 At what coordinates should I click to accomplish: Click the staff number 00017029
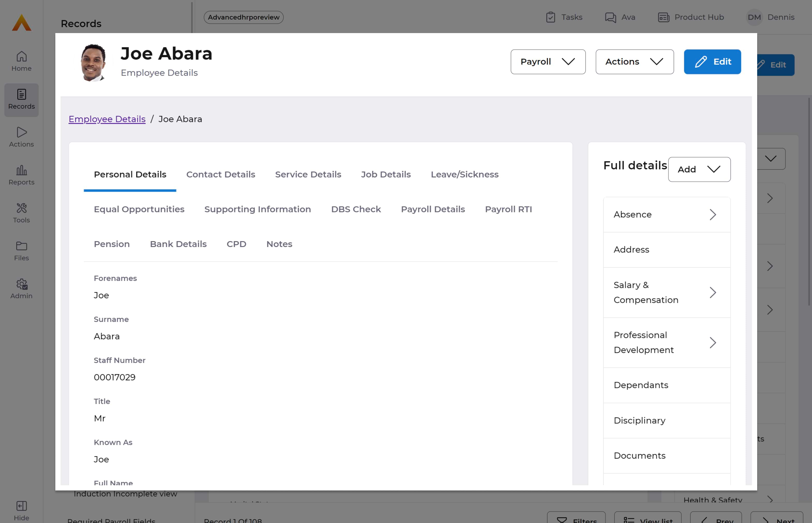click(x=115, y=377)
